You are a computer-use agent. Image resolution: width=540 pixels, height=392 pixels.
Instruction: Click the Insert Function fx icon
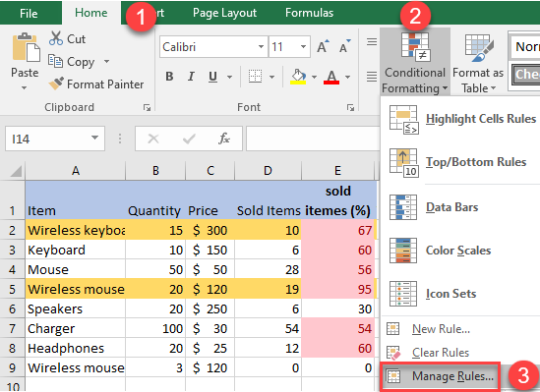(x=224, y=139)
